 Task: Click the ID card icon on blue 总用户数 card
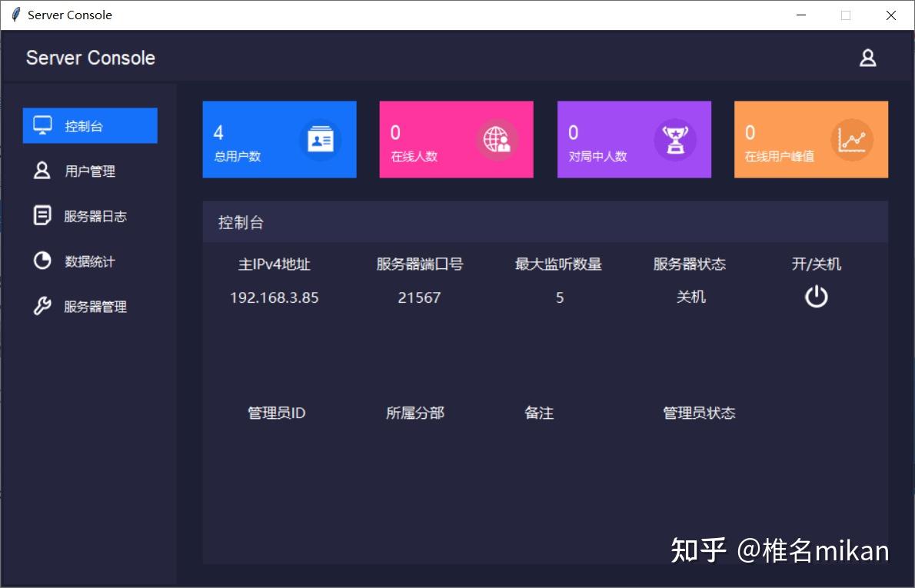(x=321, y=139)
